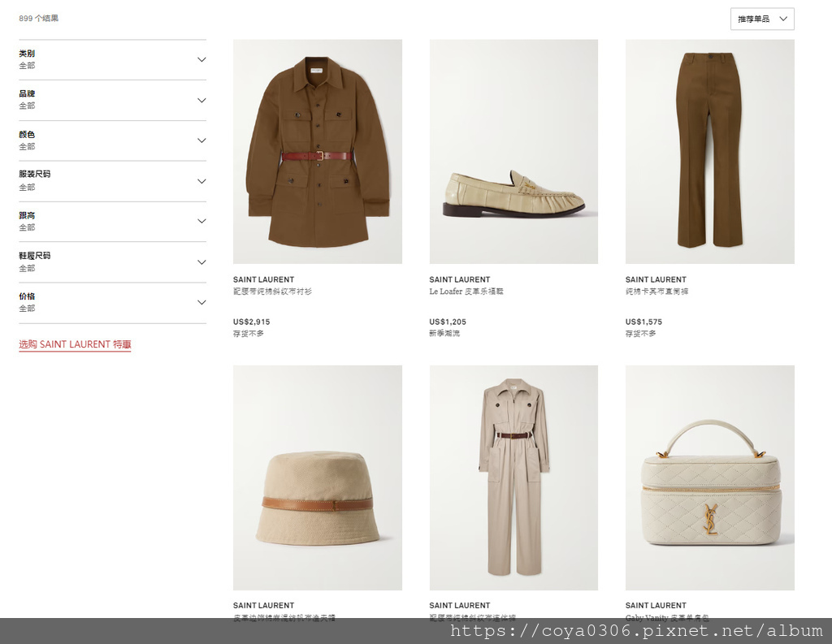This screenshot has height=644, width=832.
Task: Click SAINT LAURENT brand under the jumpsuit
Action: 460,605
